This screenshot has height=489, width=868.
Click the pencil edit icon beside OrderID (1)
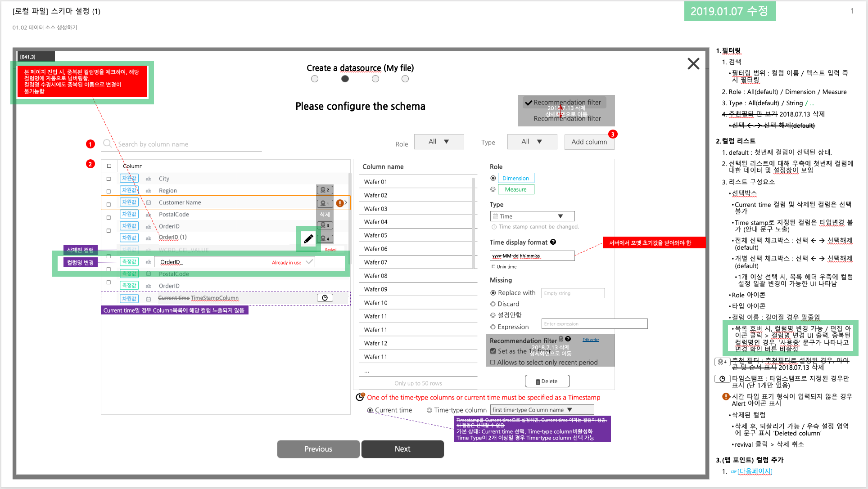(308, 238)
